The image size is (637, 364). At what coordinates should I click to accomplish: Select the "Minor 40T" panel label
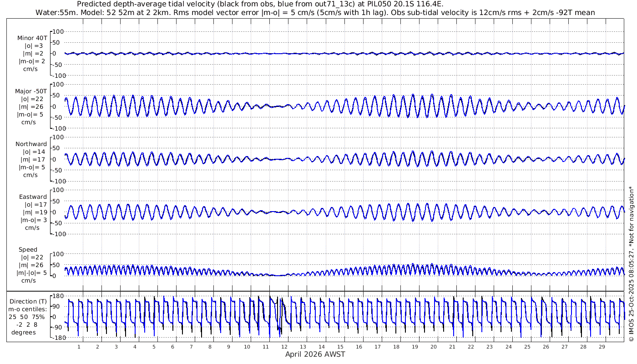click(x=32, y=38)
